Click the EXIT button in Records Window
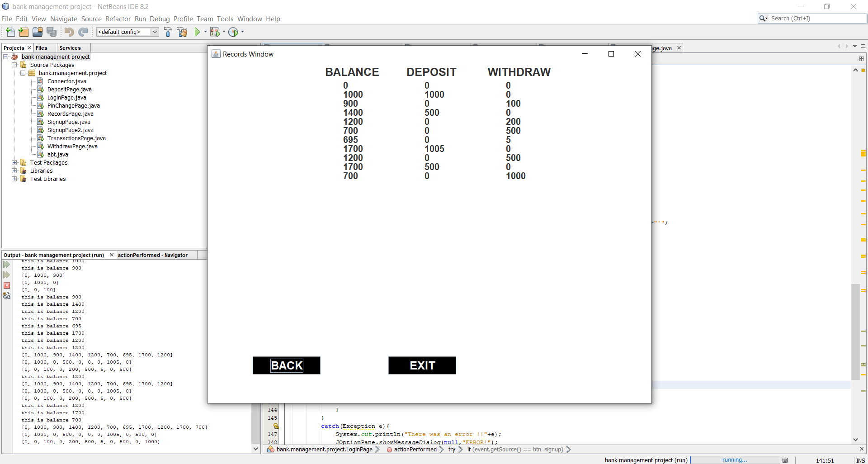Viewport: 868px width, 464px height. click(x=422, y=365)
